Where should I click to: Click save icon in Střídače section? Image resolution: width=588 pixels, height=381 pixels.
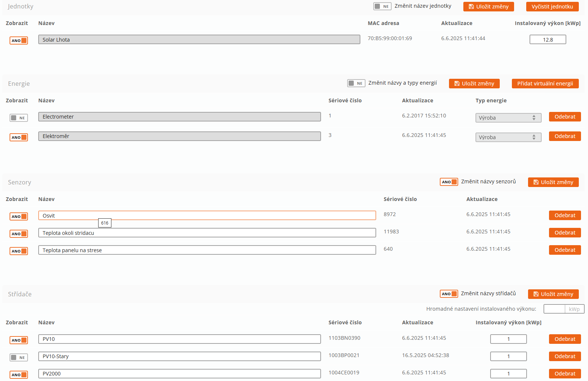tap(536, 294)
